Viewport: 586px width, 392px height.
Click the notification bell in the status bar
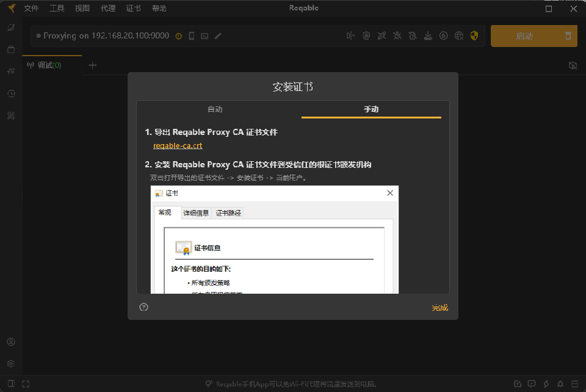click(560, 383)
